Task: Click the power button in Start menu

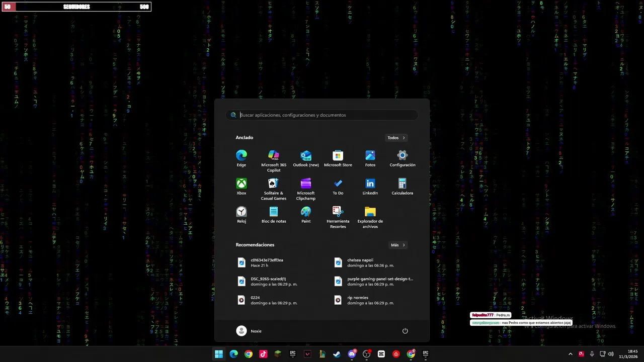Action: tap(405, 331)
